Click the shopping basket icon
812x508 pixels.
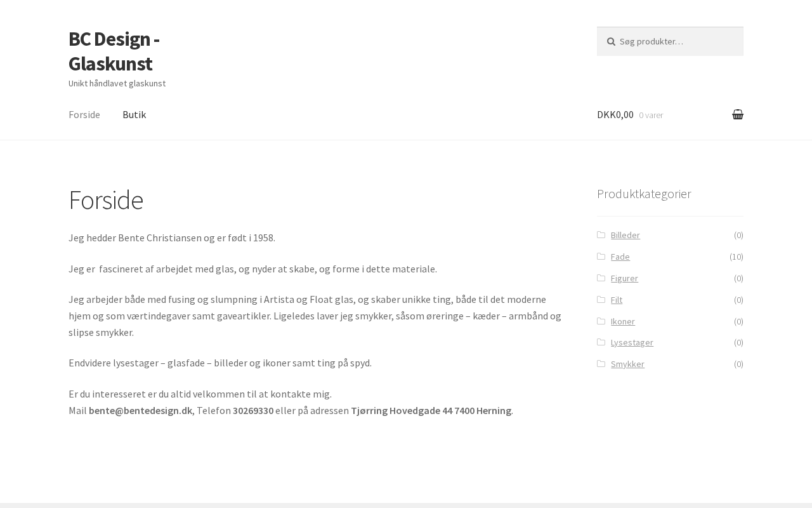pyautogui.click(x=738, y=114)
